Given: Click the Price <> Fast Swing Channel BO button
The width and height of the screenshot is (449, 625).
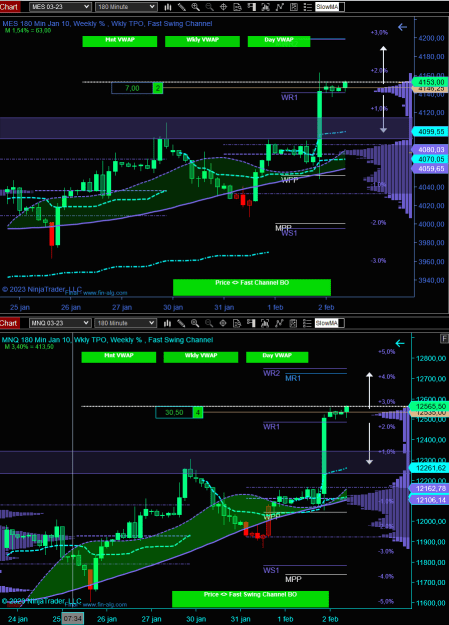Looking at the screenshot, I should click(x=250, y=599).
